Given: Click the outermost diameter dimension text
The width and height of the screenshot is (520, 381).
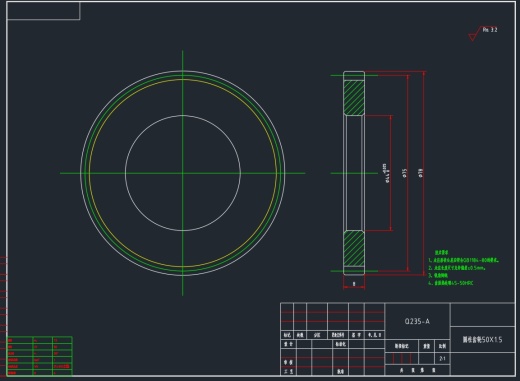Looking at the screenshot, I should (421, 173).
